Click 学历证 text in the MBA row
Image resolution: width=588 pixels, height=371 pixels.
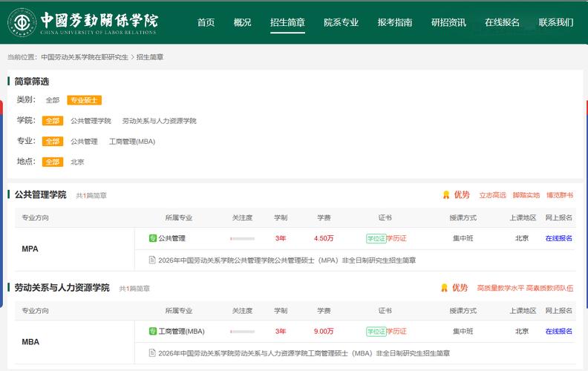(x=396, y=331)
